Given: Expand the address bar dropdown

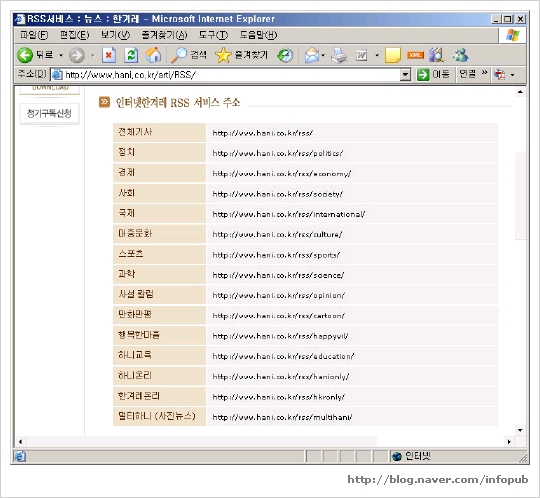Looking at the screenshot, I should 406,74.
